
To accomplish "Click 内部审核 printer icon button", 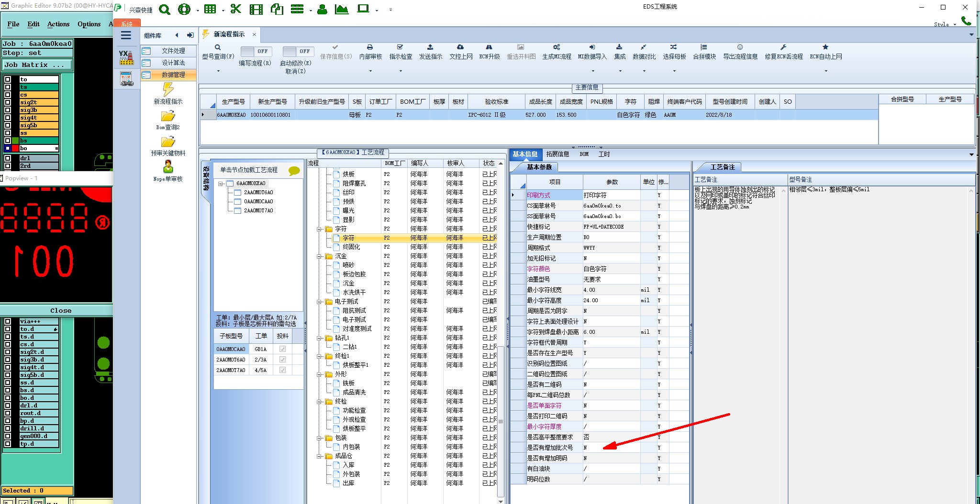I will pos(370,52).
